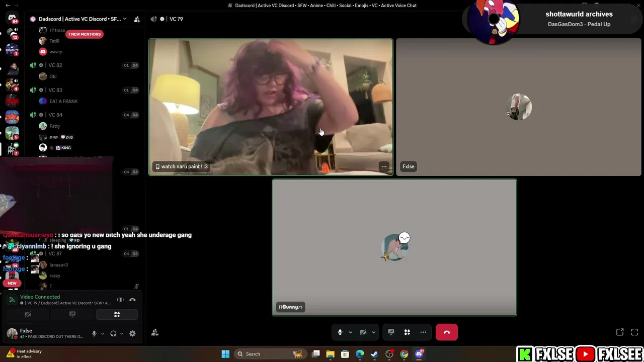644x362 pixels.
Task: Open Task View on the taskbar
Action: coord(316,354)
